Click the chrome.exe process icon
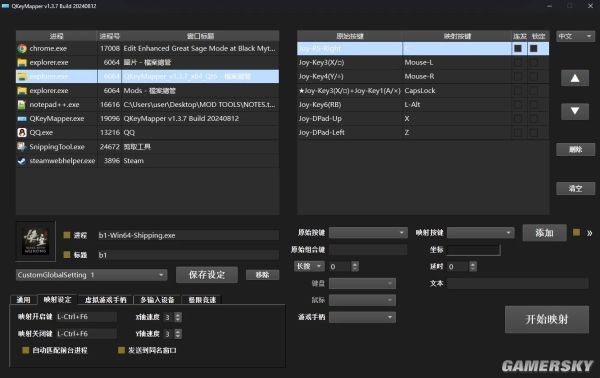Image resolution: width=600 pixels, height=378 pixels. tap(22, 49)
